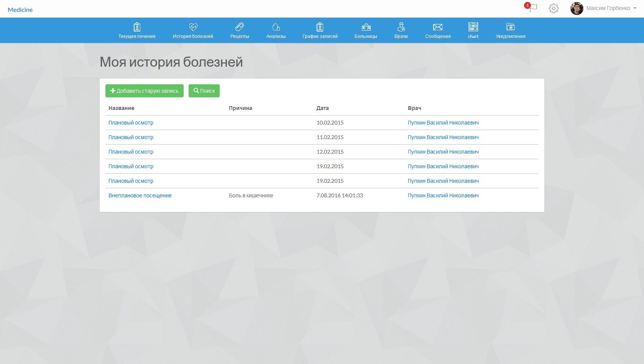Open the Сообщения envelope icon
This screenshot has width=644, height=364.
[438, 27]
